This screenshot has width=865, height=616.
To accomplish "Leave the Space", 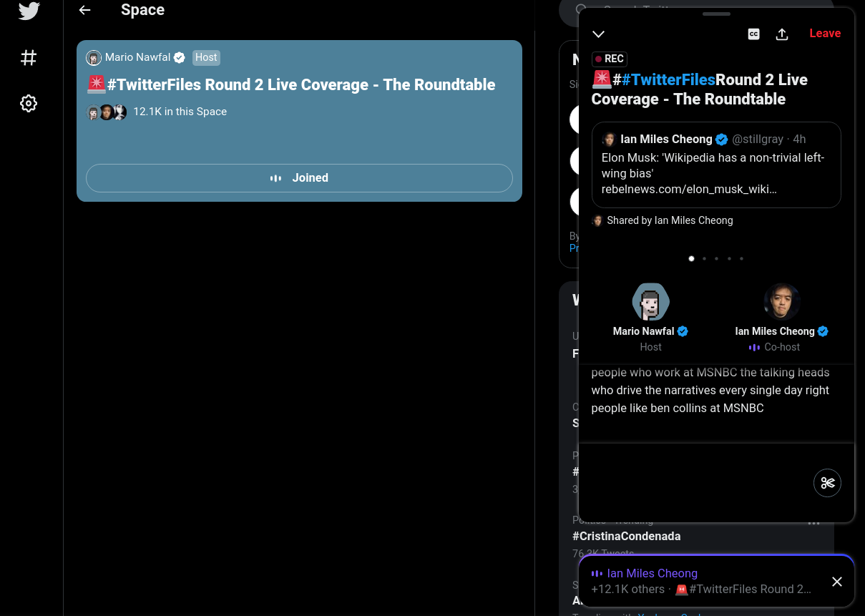I will point(825,33).
